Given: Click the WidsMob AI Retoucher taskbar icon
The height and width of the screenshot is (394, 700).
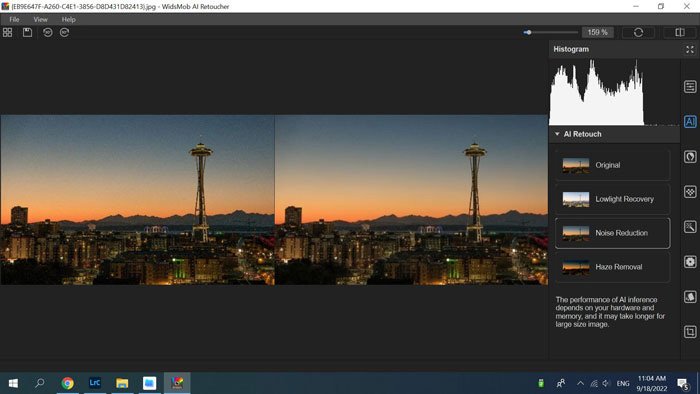Looking at the screenshot, I should point(177,383).
